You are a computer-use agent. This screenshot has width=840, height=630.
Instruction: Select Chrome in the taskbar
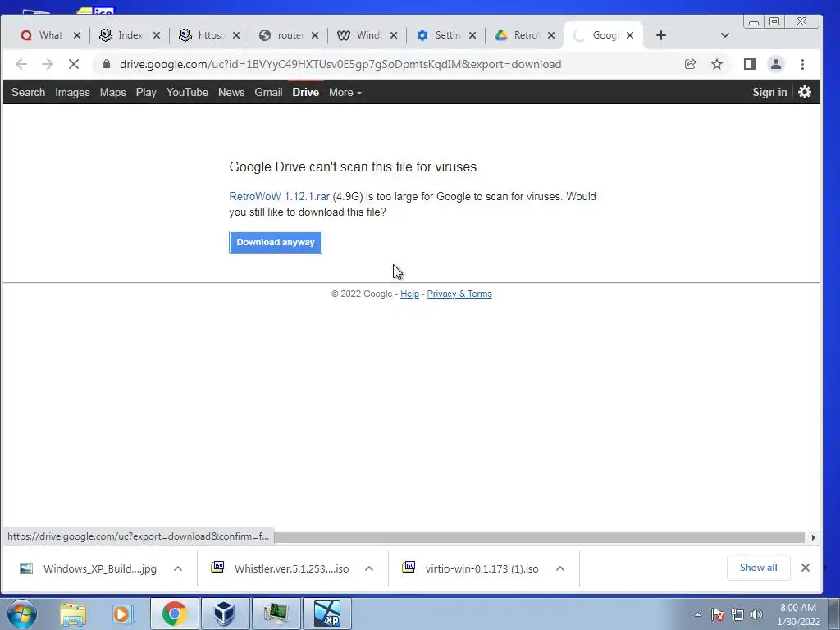click(174, 614)
